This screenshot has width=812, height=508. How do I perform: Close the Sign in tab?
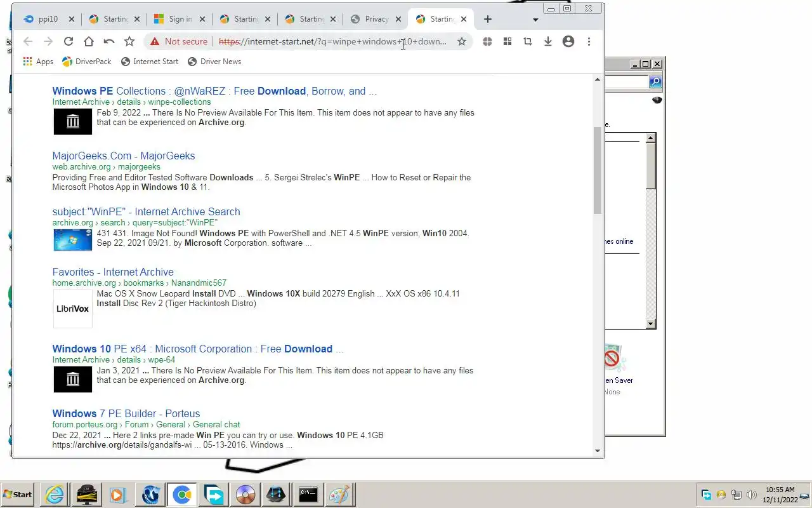tap(202, 19)
